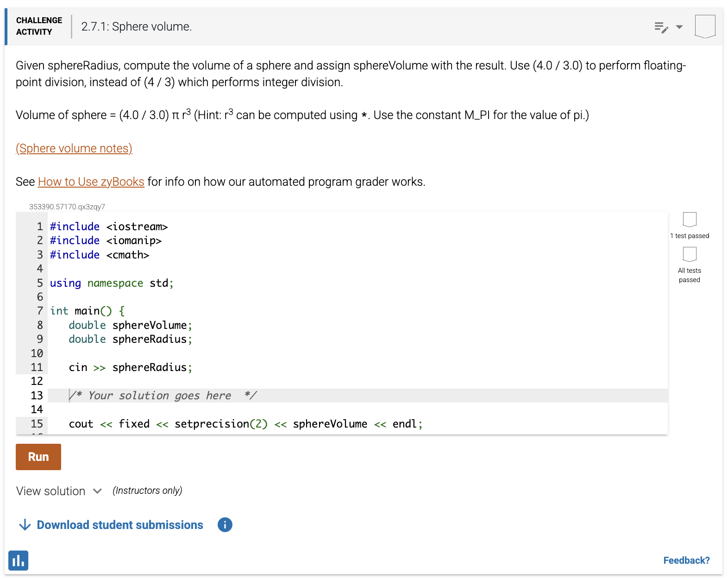This screenshot has height=579, width=728.
Task: Click the blue info icon beside Download submissions
Action: tap(225, 525)
